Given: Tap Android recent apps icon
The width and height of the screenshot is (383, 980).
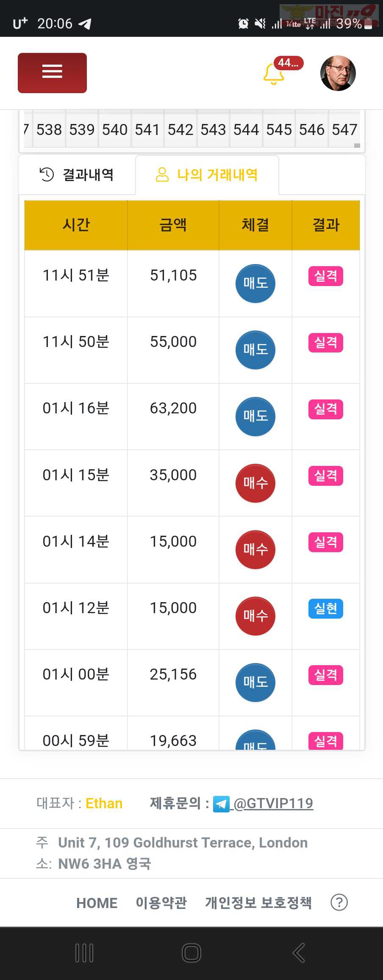Looking at the screenshot, I should click(x=84, y=953).
